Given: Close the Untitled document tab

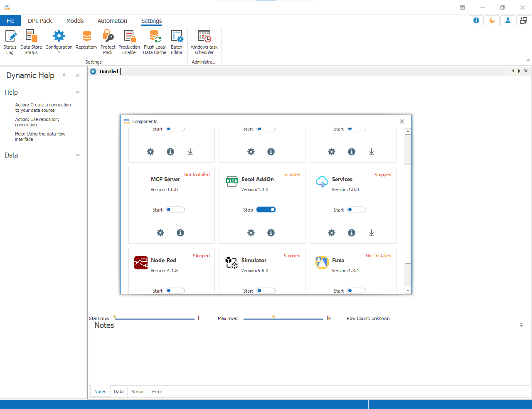Looking at the screenshot, I should pyautogui.click(x=526, y=71).
